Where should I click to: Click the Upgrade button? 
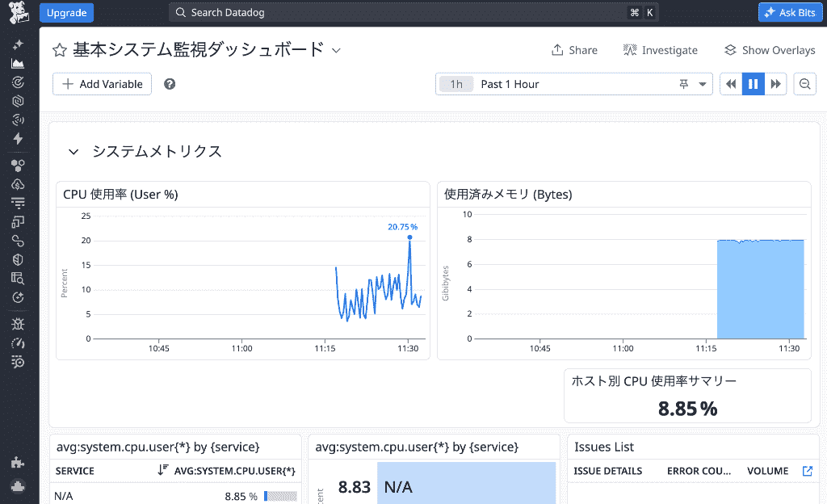[x=66, y=13]
